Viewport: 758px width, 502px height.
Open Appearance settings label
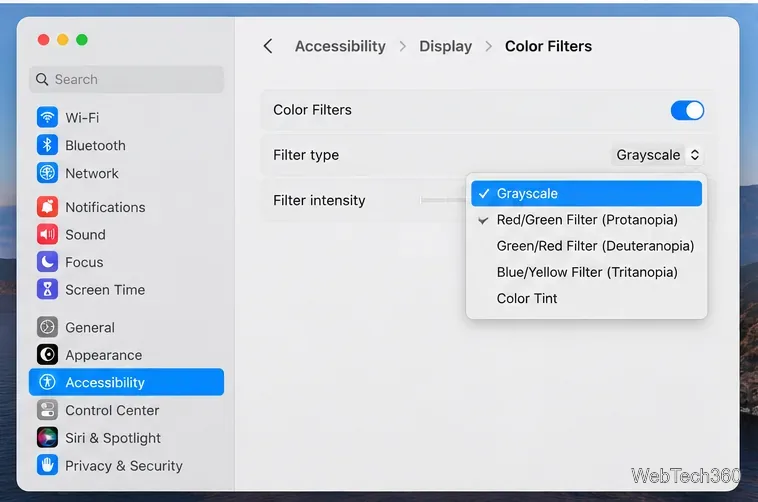point(103,355)
